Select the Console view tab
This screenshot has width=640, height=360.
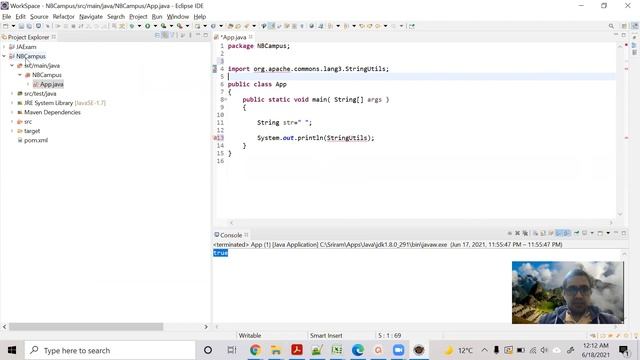point(231,235)
